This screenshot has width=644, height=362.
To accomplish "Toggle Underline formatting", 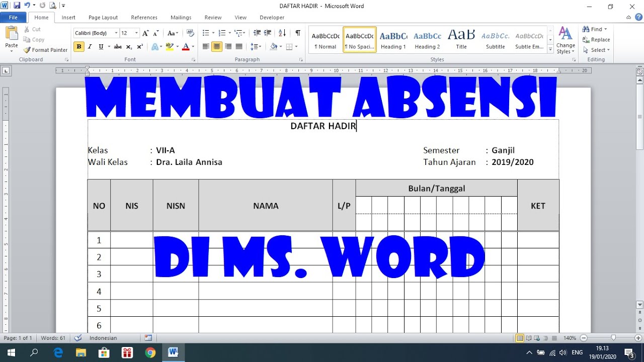I will point(101,47).
